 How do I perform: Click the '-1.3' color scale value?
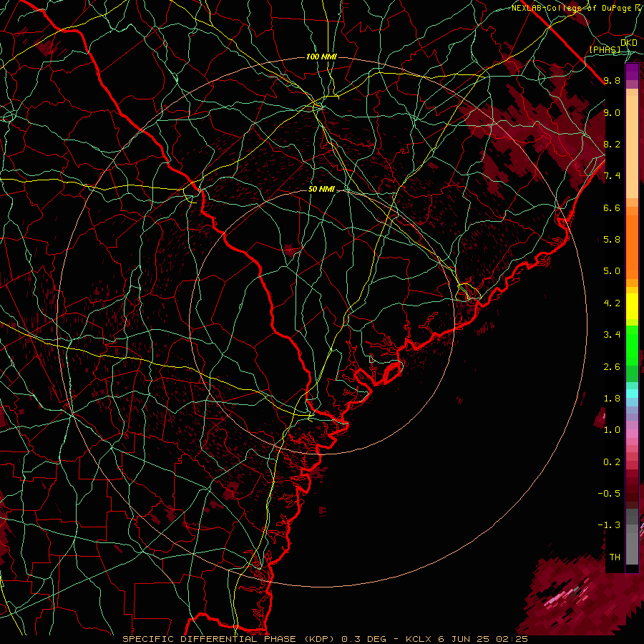[609, 525]
